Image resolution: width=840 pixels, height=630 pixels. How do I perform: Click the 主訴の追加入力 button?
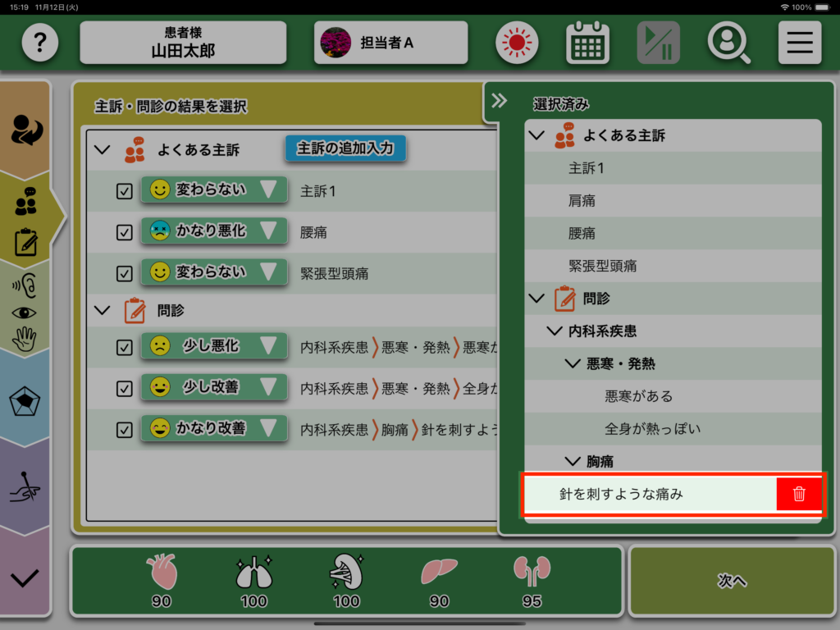click(x=345, y=148)
